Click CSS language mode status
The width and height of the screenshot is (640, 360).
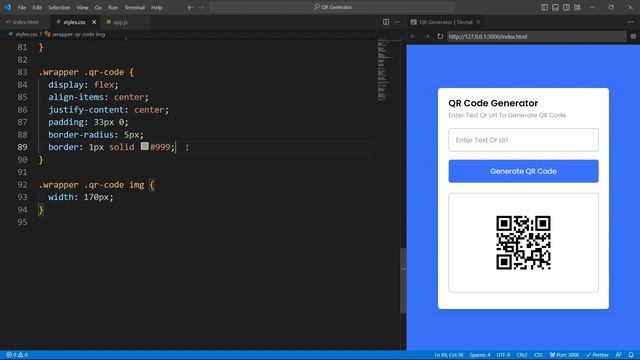(x=538, y=355)
